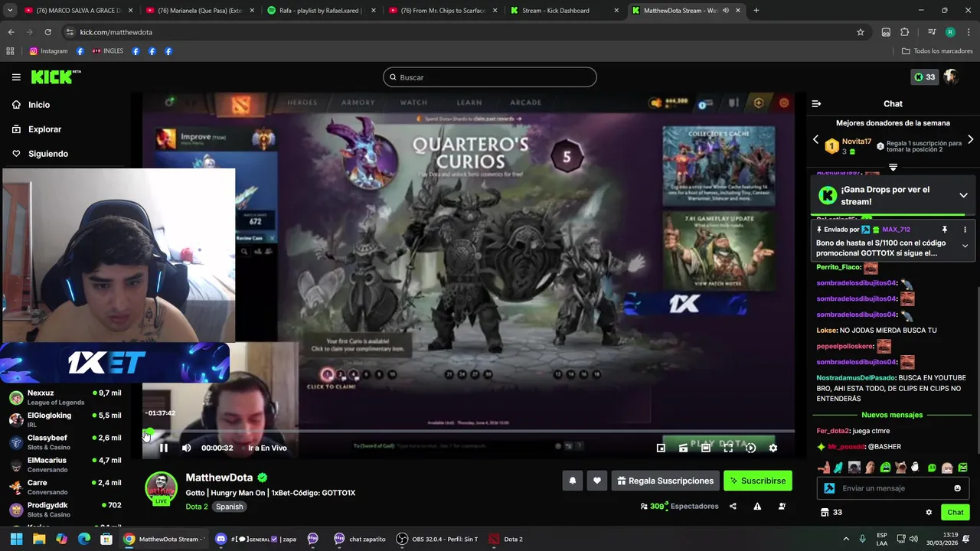The image size is (980, 551).
Task: Open the emoji picker in chat input
Action: pos(957,488)
